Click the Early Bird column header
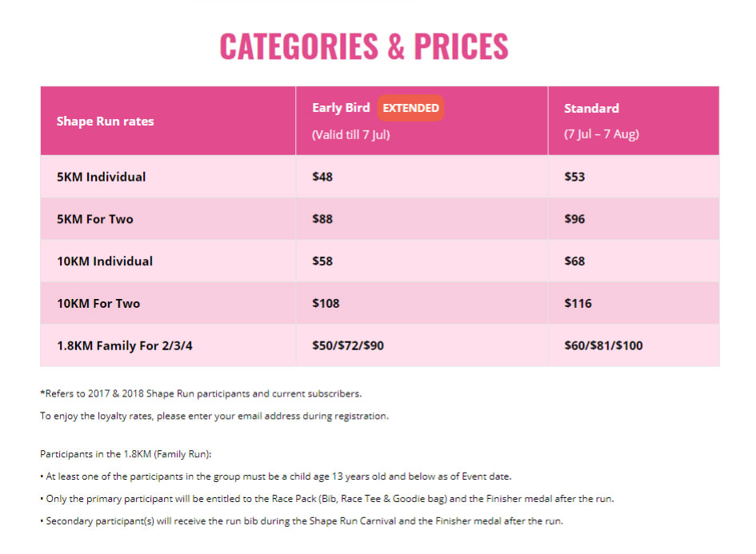756x554 pixels. pos(341,107)
